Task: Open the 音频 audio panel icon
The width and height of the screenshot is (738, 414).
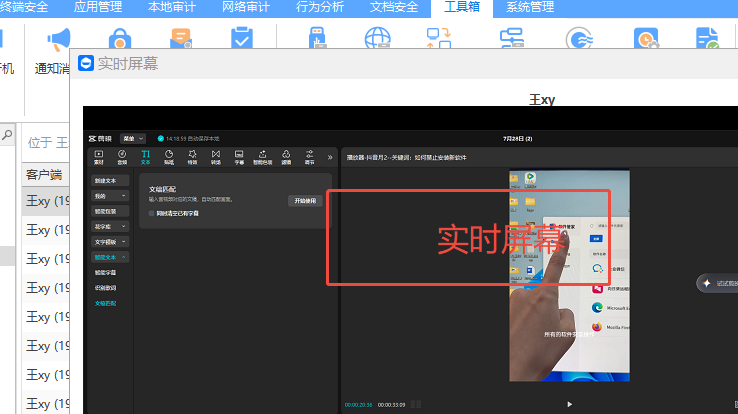Action: pos(122,157)
